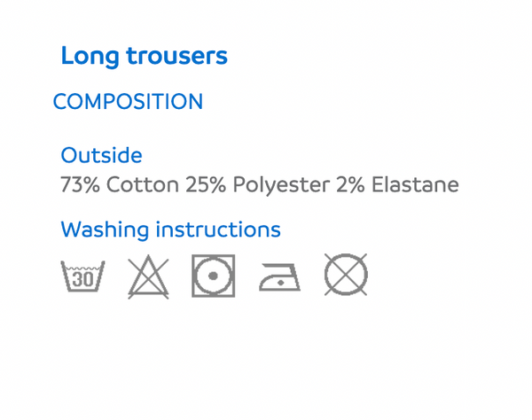Click the Long trousers heading
Screen dimensions: 532x420
[145, 56]
